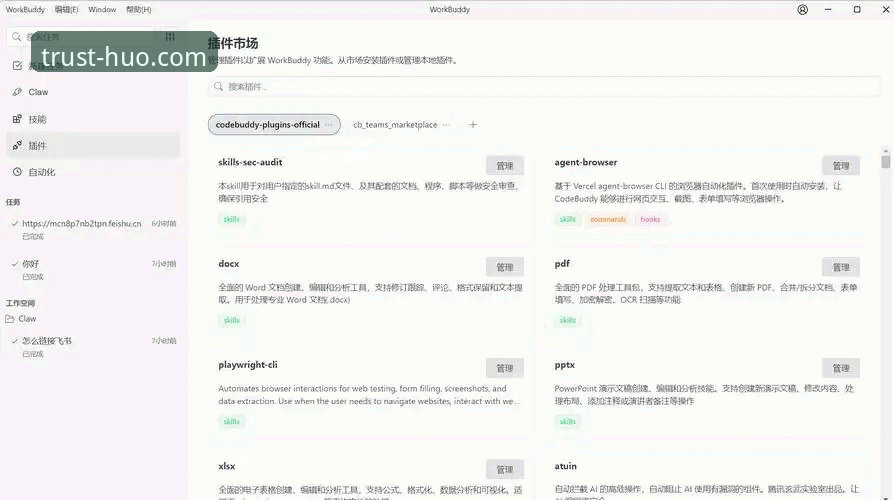Click the magnifier icon in task search
Viewport: 894px width, 500px height.
[17, 37]
